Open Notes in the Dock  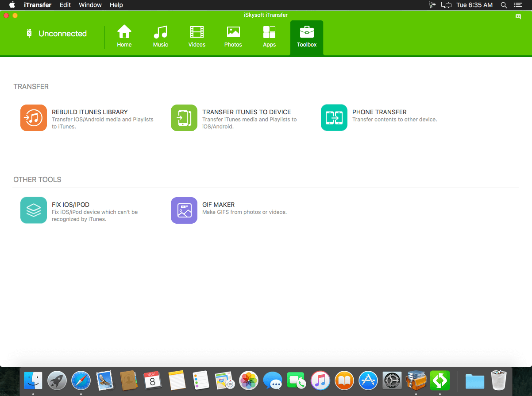[x=177, y=380]
